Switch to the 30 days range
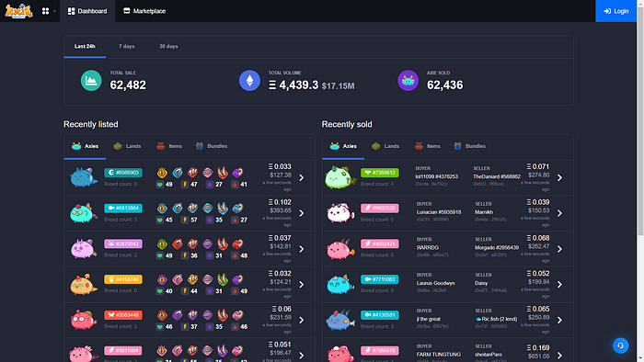The width and height of the screenshot is (644, 362). 168,46
